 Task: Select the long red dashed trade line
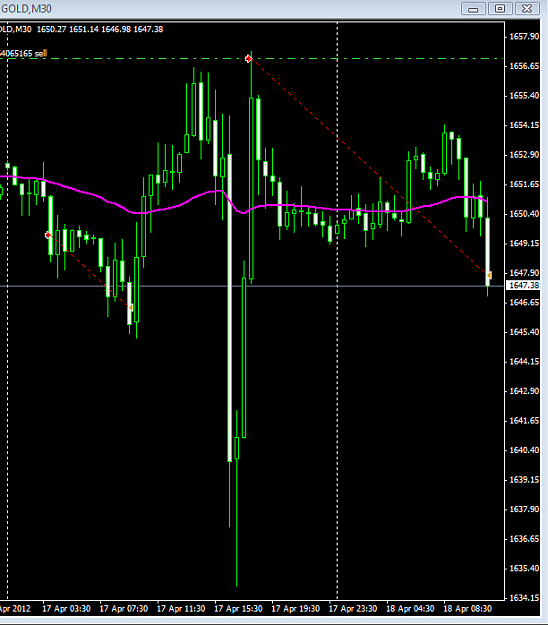(369, 167)
